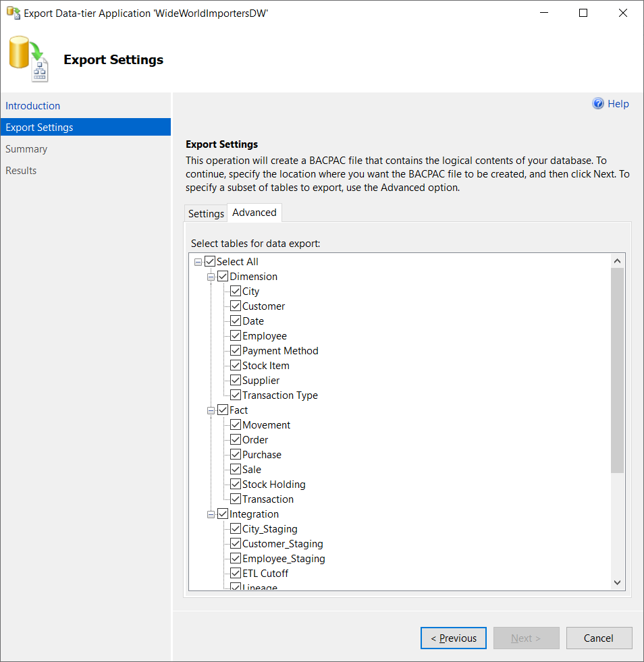Collapse the Fact tree node
This screenshot has height=662, width=644.
[211, 410]
